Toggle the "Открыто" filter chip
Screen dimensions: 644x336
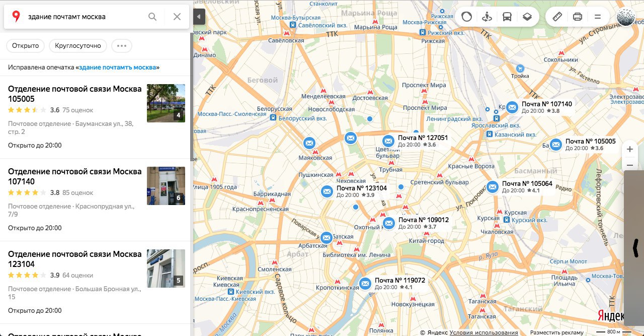[x=26, y=46]
